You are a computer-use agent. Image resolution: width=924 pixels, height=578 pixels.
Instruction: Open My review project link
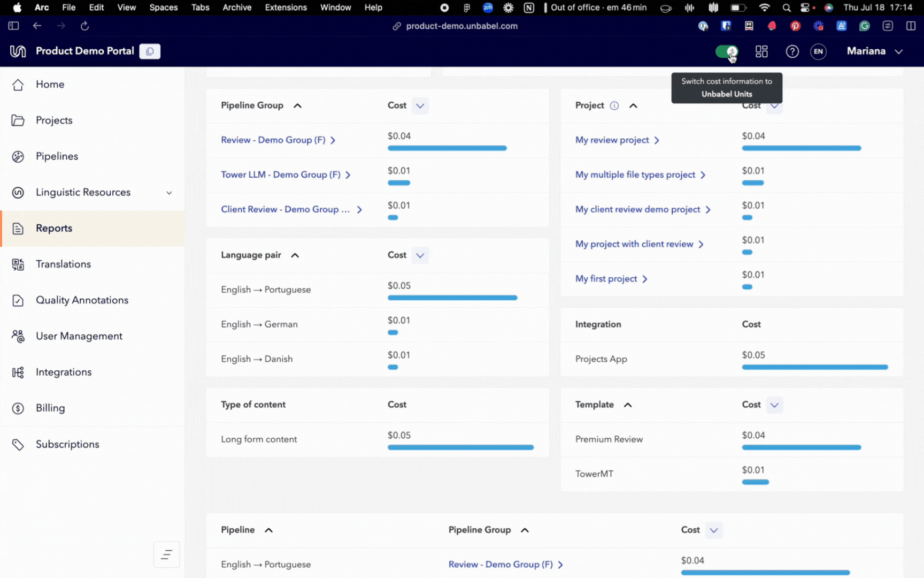pos(617,140)
